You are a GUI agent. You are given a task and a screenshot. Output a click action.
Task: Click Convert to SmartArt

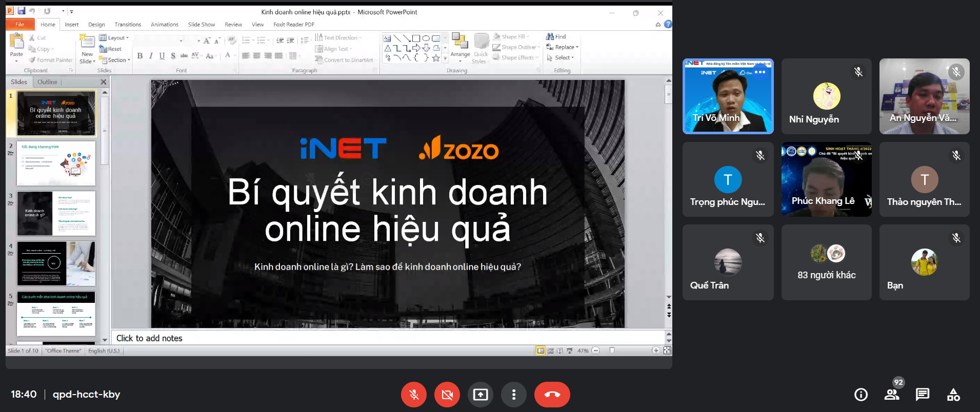coord(344,60)
